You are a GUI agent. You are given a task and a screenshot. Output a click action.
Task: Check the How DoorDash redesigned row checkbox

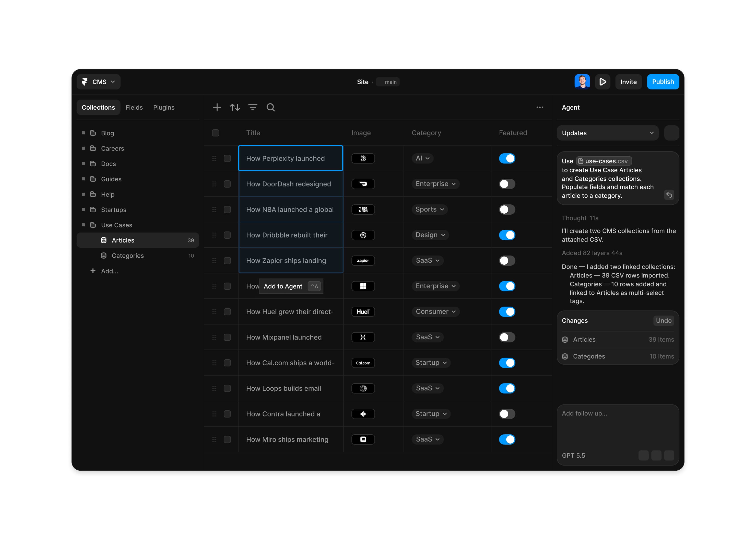(x=227, y=184)
